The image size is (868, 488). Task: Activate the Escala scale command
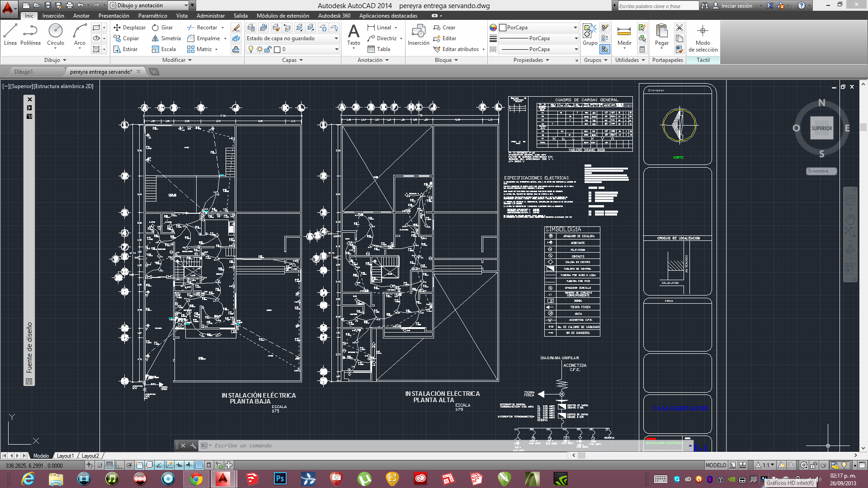click(x=164, y=49)
